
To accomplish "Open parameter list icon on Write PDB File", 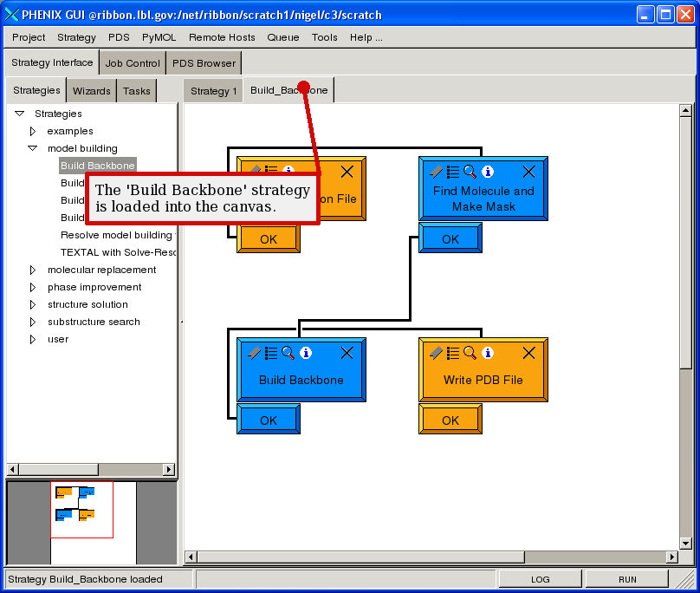I will pos(452,353).
